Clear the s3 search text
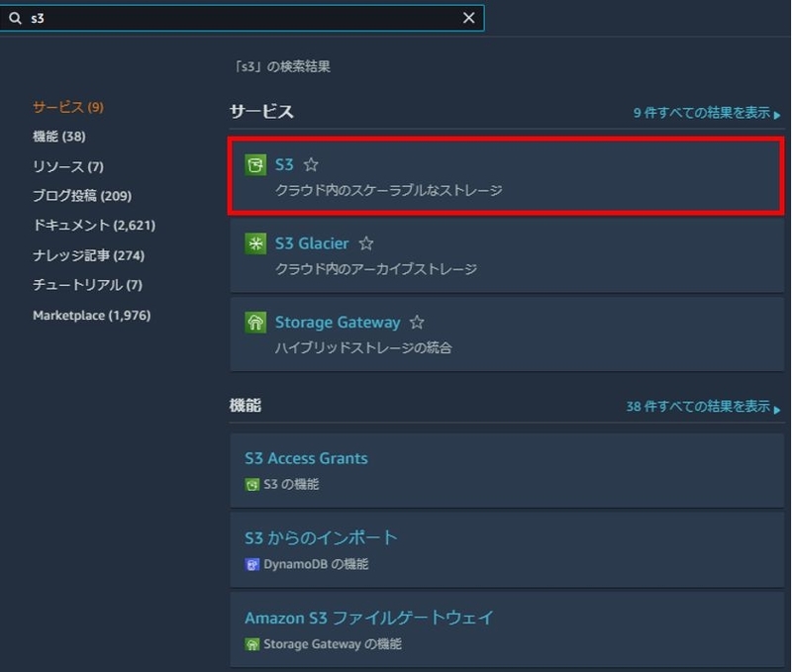792x672 pixels. pos(468,18)
